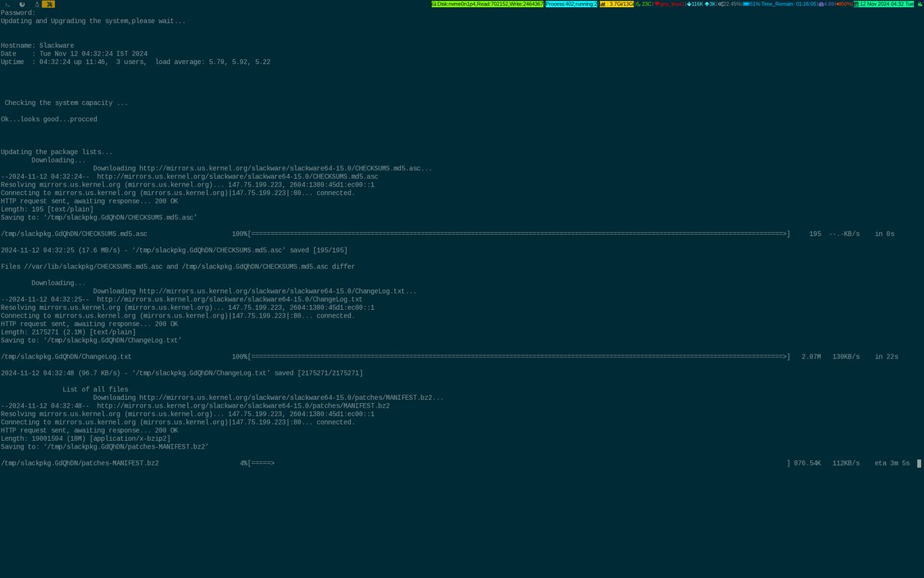The image size is (924, 578).
Task: Click the ChangeLog.txt... Downloading URL line
Action: (255, 291)
